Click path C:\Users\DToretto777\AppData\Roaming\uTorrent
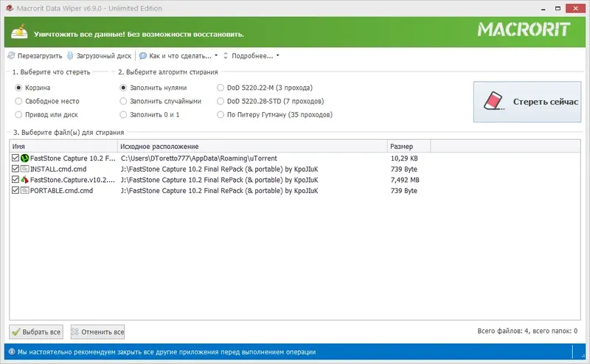The image size is (590, 364). pos(198,158)
